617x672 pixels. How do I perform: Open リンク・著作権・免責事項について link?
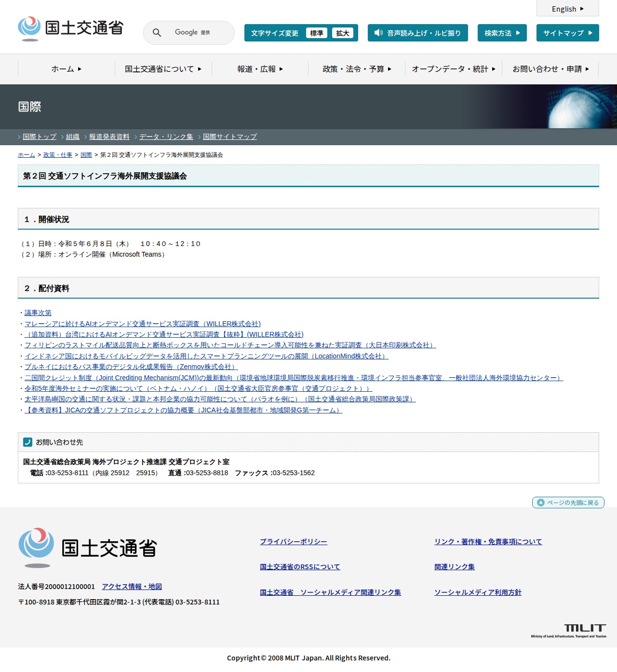click(x=488, y=542)
